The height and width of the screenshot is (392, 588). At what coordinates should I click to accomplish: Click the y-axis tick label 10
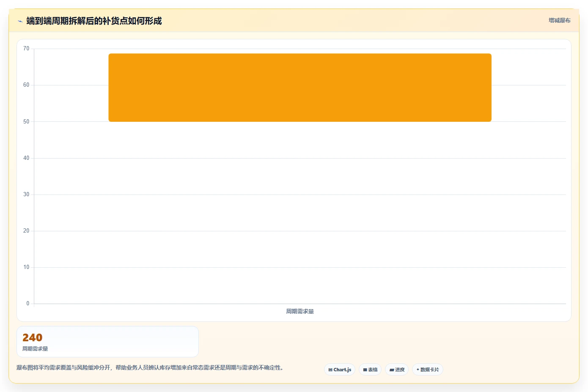coord(26,267)
